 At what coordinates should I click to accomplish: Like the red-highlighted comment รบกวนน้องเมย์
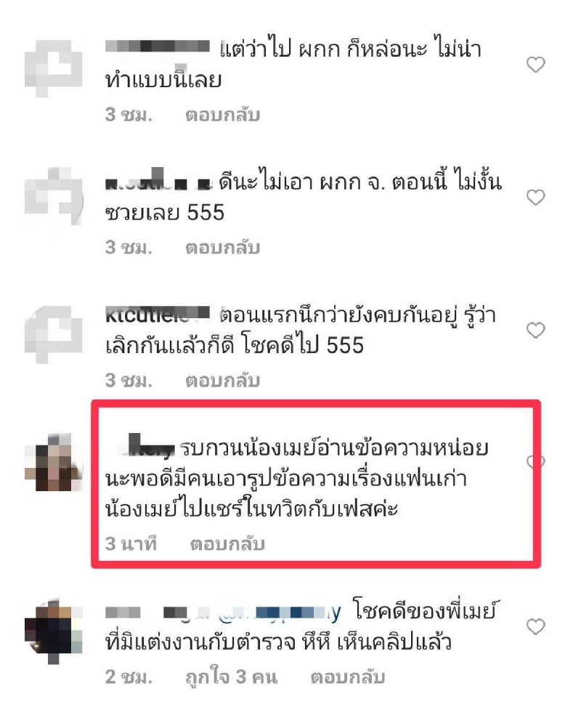(x=535, y=461)
